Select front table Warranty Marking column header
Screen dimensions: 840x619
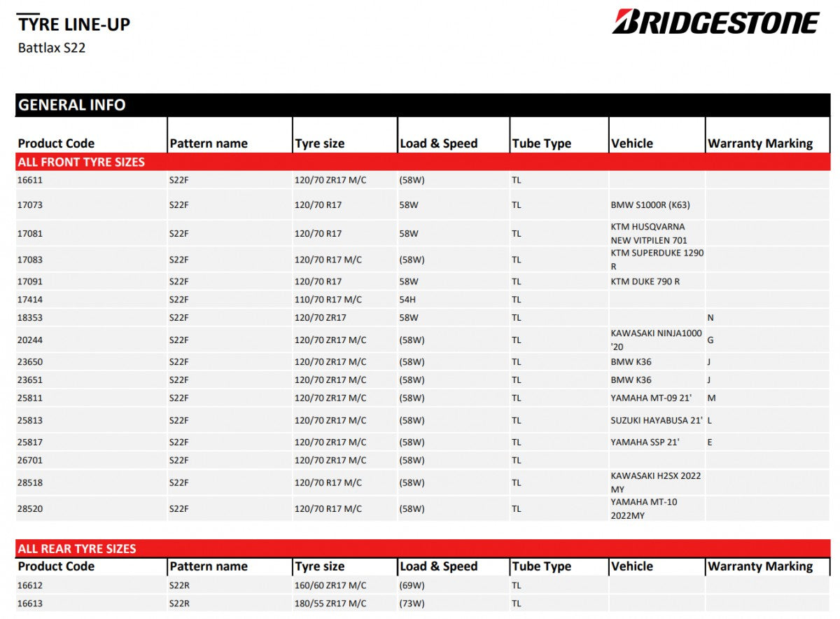tap(760, 144)
